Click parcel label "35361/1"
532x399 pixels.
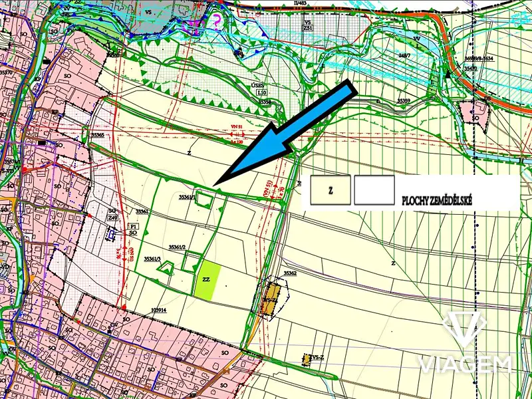(188, 197)
